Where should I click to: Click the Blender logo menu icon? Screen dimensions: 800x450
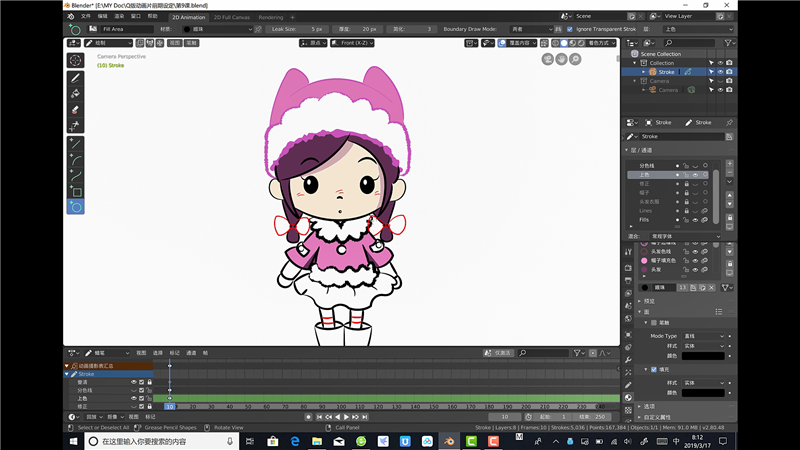tap(71, 16)
